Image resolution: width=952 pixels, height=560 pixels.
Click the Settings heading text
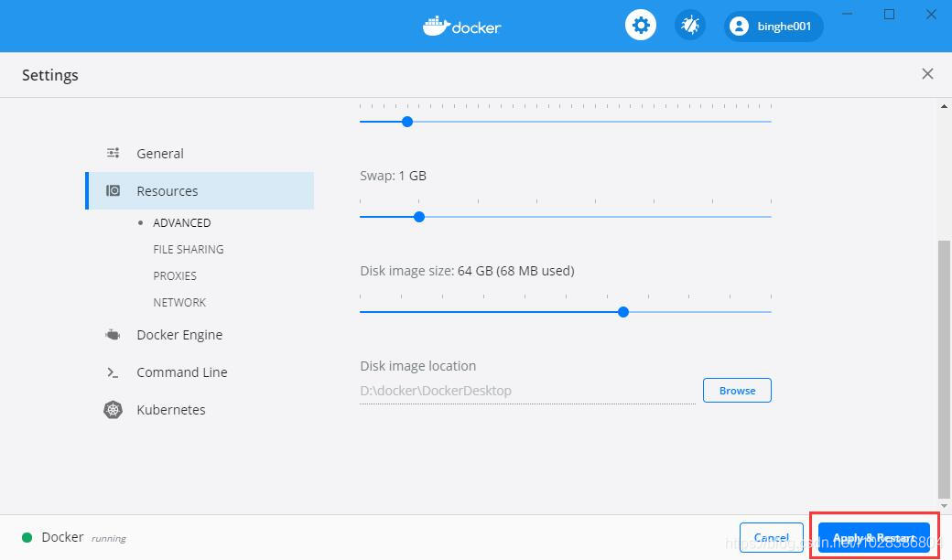50,75
